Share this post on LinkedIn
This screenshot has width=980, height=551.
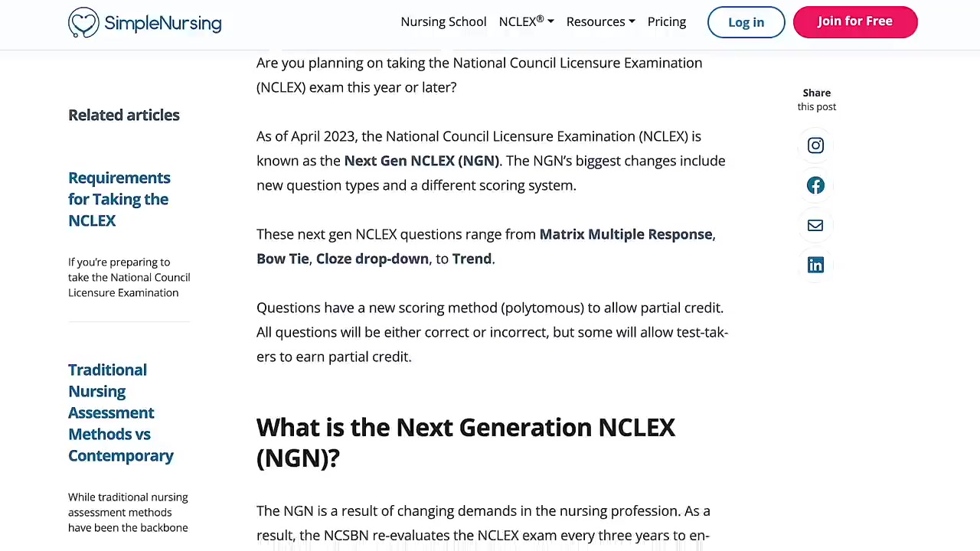tap(815, 265)
